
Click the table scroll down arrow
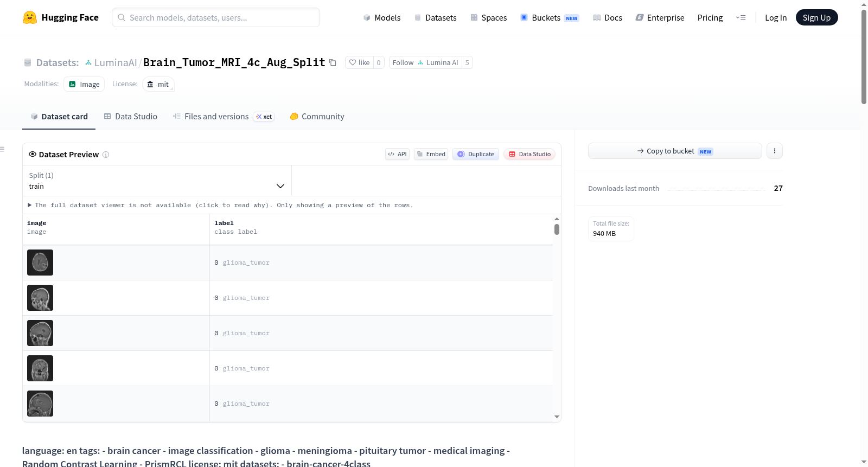coord(557,417)
